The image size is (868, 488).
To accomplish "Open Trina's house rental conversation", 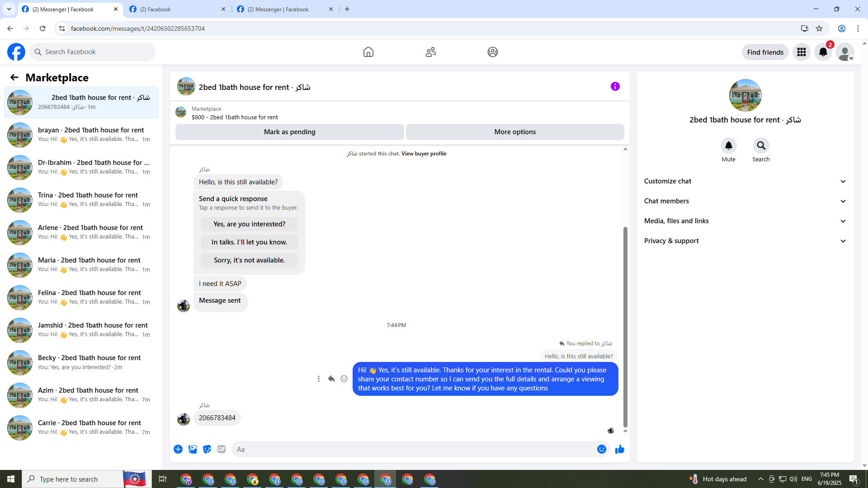I will tap(81, 200).
